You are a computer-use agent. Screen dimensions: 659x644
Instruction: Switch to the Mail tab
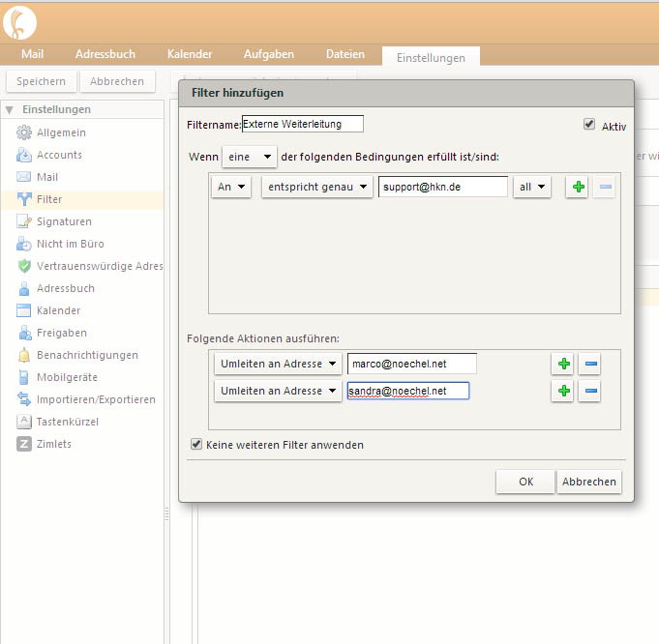[32, 54]
